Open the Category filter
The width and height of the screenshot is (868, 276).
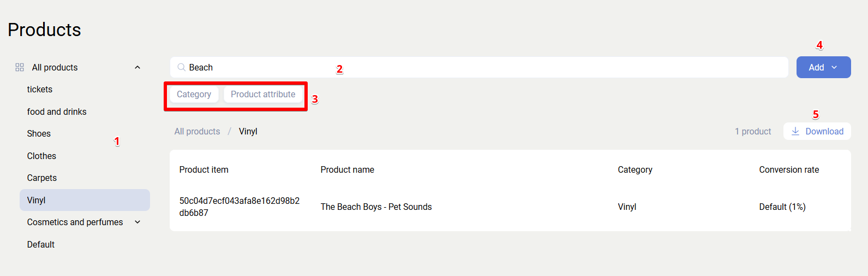pos(194,94)
